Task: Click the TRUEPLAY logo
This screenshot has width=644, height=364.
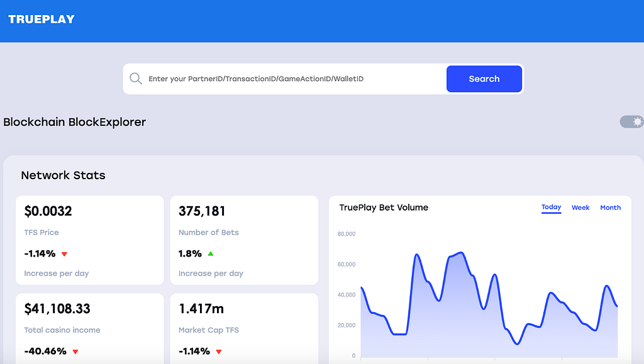Action: (x=42, y=19)
